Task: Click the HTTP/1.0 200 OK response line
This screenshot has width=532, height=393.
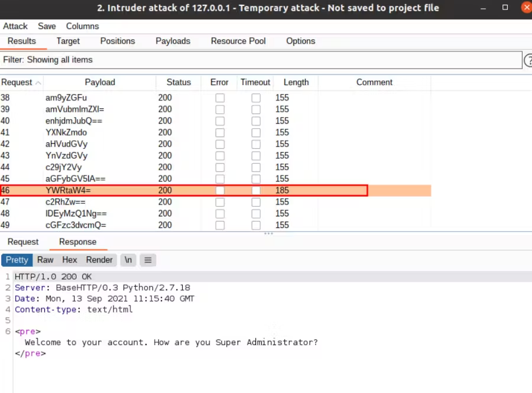Action: coord(53,277)
